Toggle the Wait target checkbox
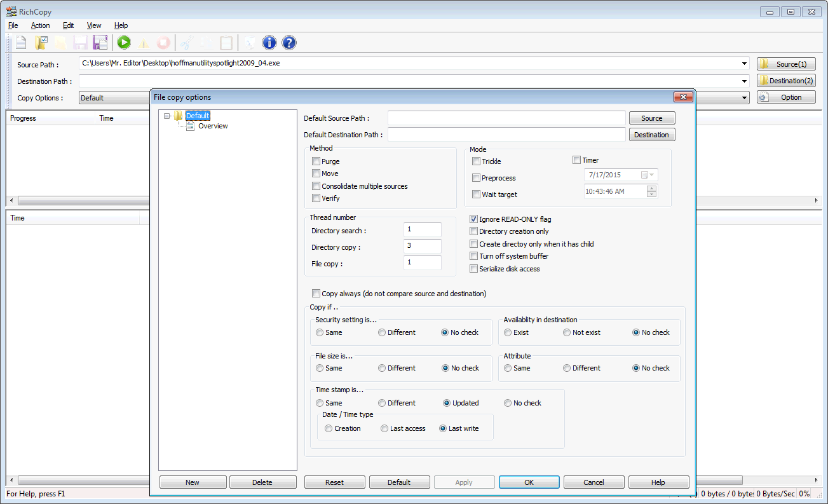828x504 pixels. pos(476,194)
